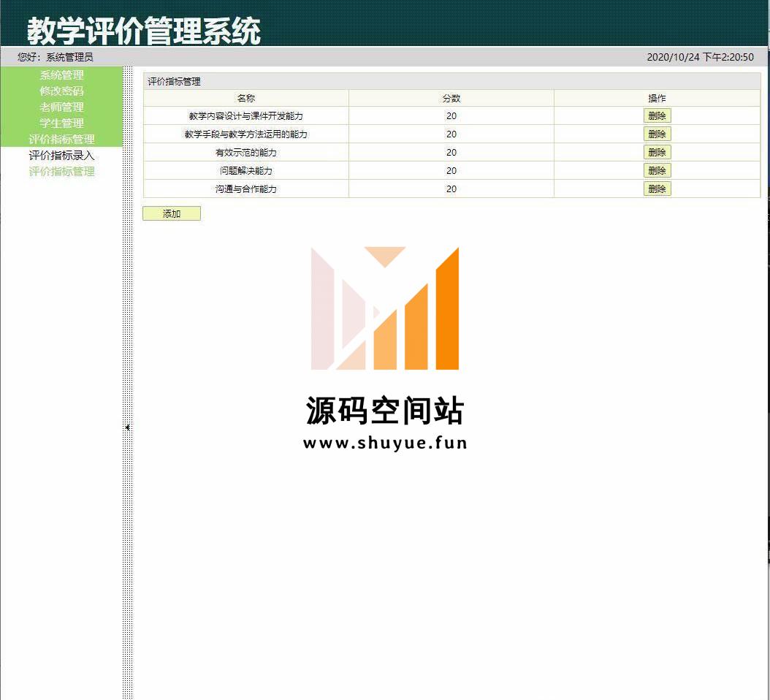Open the 系统管理 sidebar menu

[61, 75]
